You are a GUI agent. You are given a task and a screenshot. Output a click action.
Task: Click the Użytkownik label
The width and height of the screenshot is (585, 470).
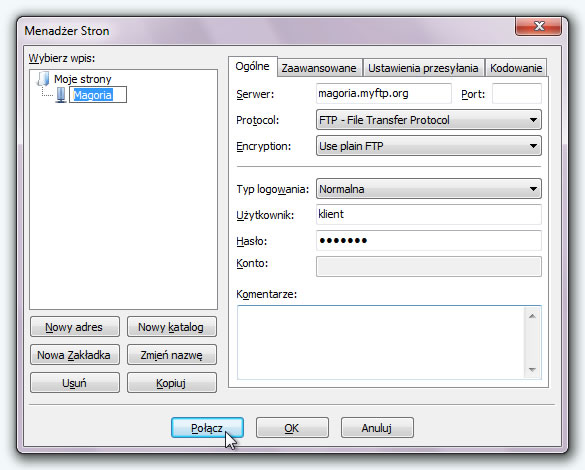[x=265, y=215]
